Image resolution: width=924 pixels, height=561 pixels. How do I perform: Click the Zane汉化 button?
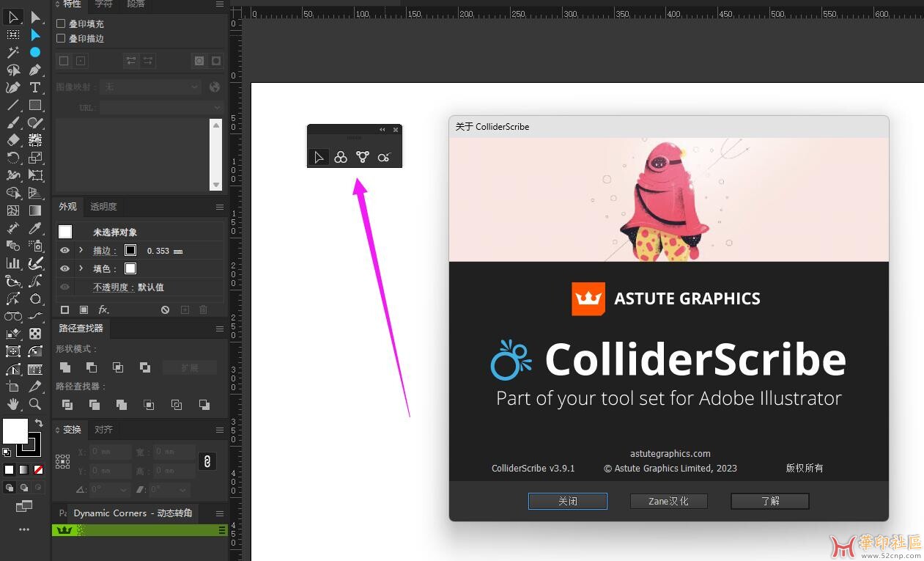pyautogui.click(x=669, y=501)
